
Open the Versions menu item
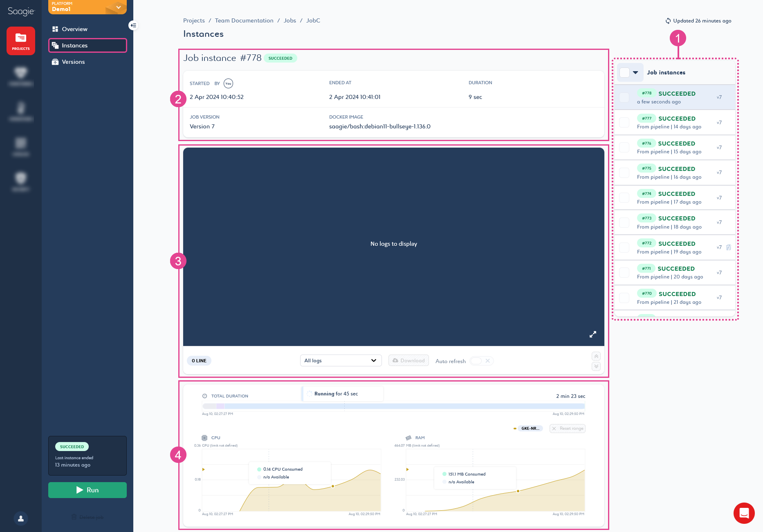pyautogui.click(x=88, y=62)
